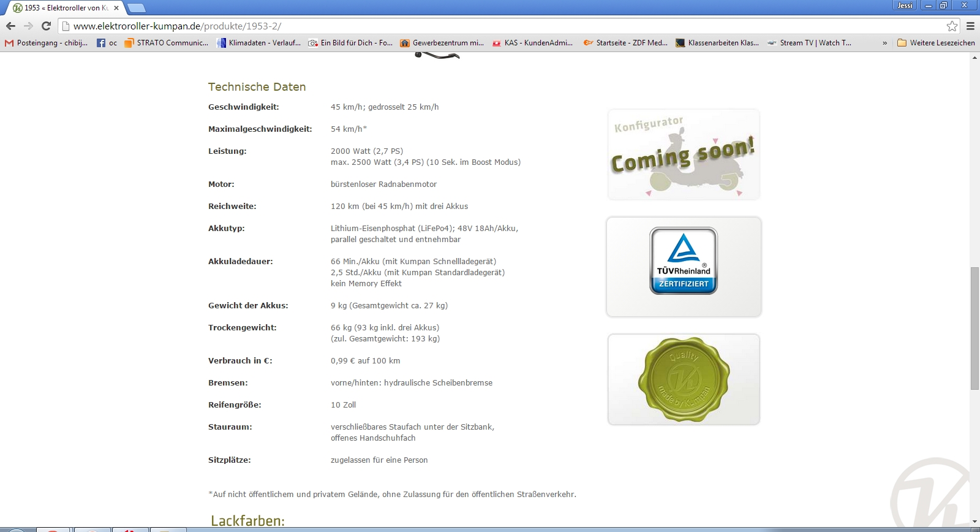Click the Konfigurator Coming soon banner
This screenshot has height=532, width=980.
[x=684, y=154]
